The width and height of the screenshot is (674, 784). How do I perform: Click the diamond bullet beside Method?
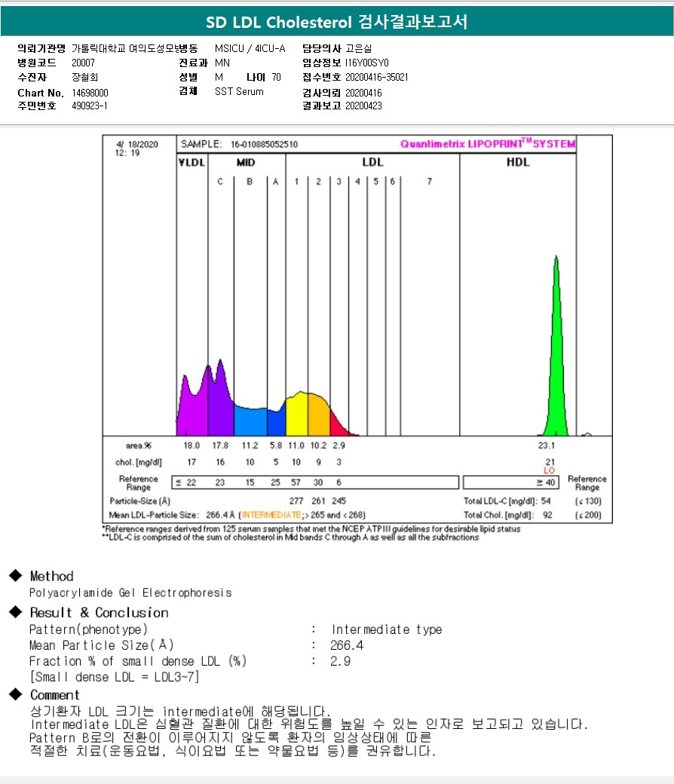(16, 576)
